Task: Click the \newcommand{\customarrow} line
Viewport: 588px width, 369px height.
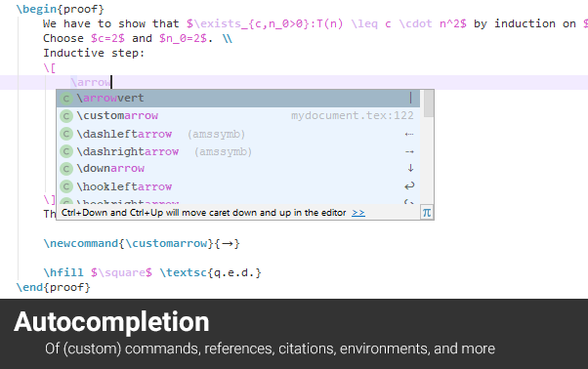Action: point(142,243)
